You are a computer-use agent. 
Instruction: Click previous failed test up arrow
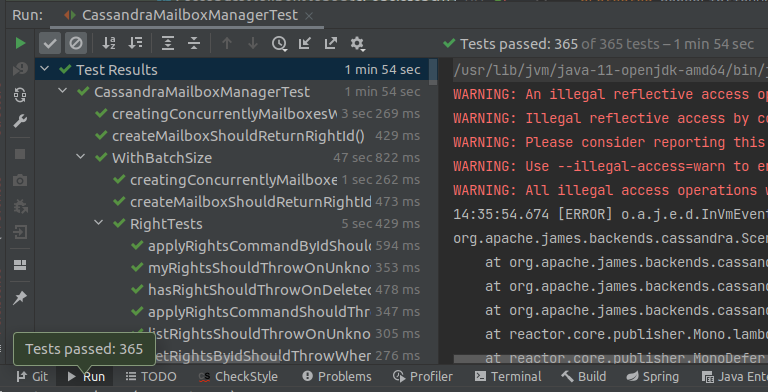click(x=227, y=43)
